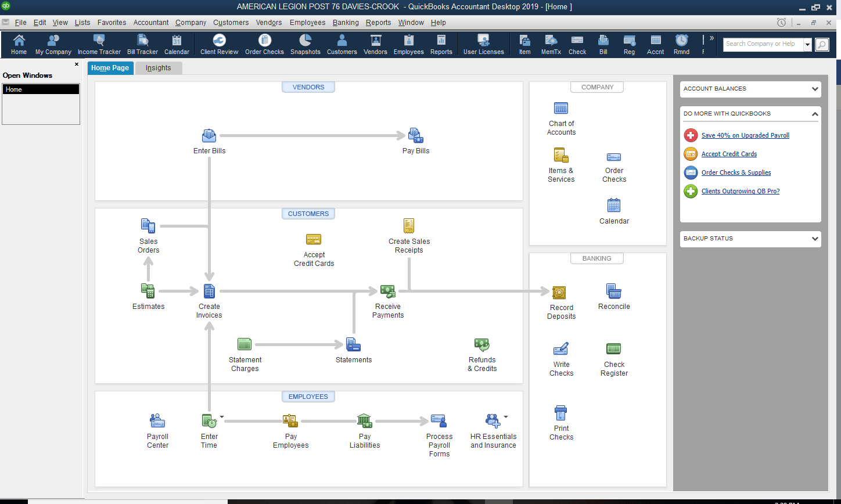Click the Snapshots toolbar icon
The width and height of the screenshot is (841, 504).
(x=306, y=44)
